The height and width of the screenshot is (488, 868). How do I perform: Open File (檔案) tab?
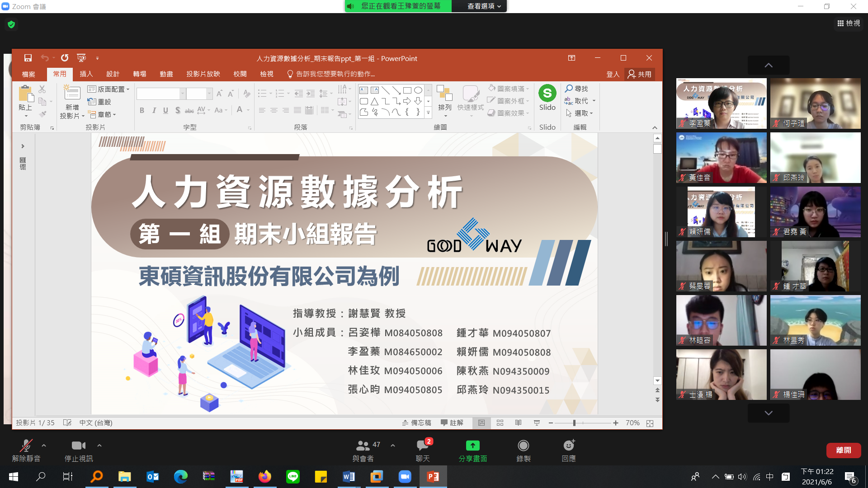coord(28,74)
